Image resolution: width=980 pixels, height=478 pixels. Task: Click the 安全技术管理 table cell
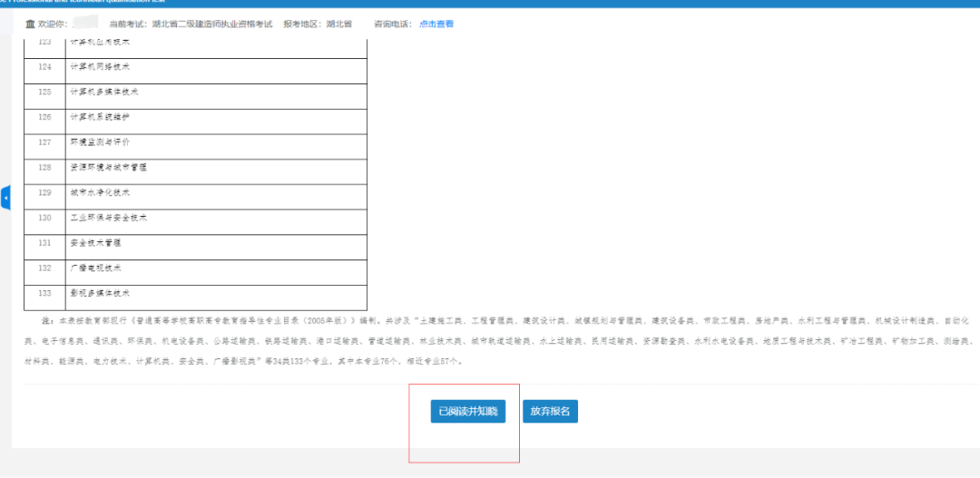click(x=216, y=248)
